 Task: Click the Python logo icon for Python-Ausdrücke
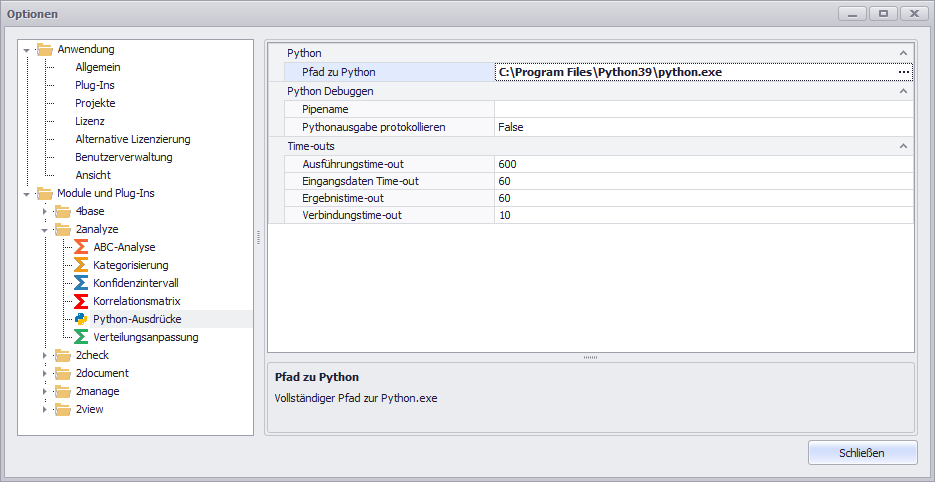(81, 319)
